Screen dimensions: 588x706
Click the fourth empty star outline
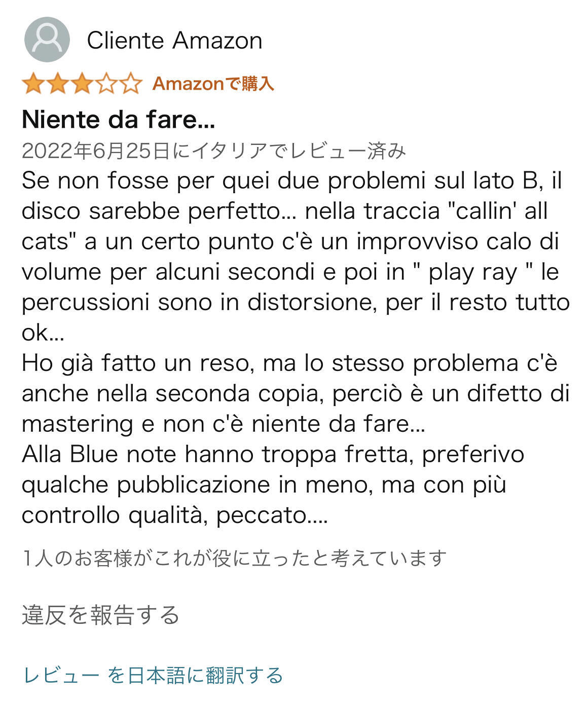[106, 84]
